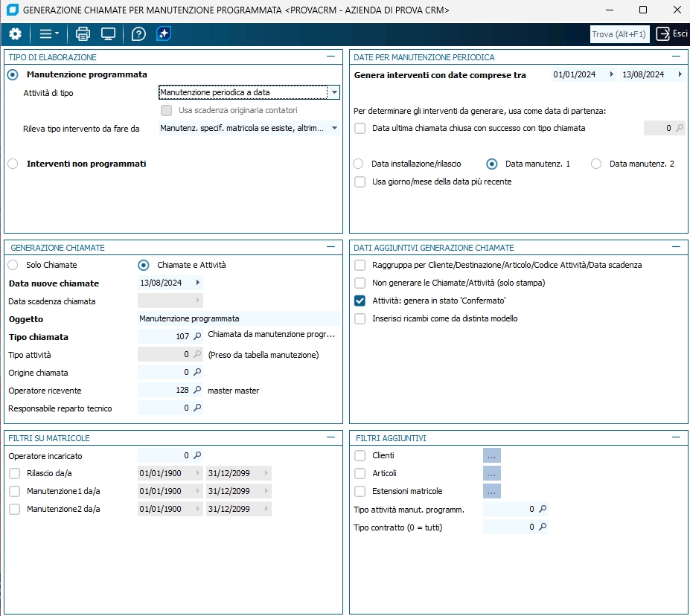Open help question mark icon
Image resolution: width=690 pixels, height=616 pixels.
point(138,34)
